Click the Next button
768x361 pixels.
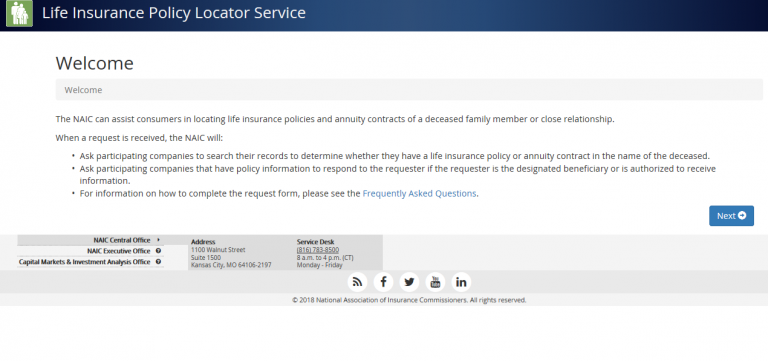click(x=731, y=216)
